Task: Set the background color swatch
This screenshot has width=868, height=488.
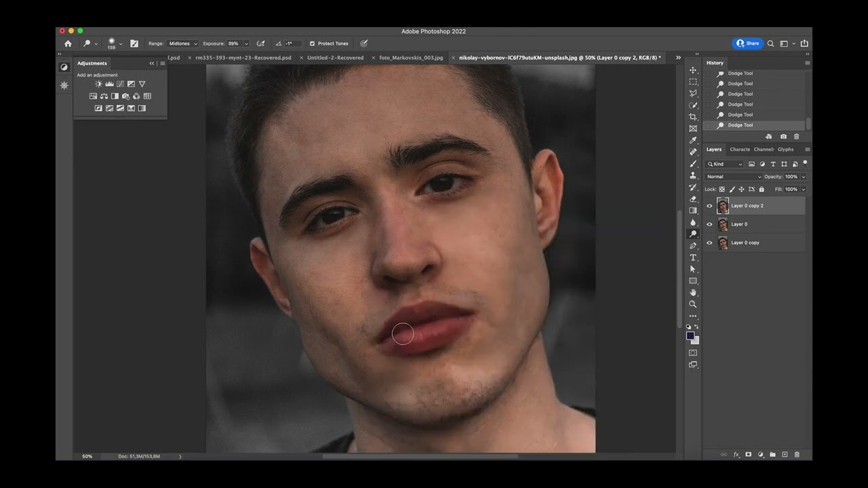Action: pyautogui.click(x=696, y=341)
